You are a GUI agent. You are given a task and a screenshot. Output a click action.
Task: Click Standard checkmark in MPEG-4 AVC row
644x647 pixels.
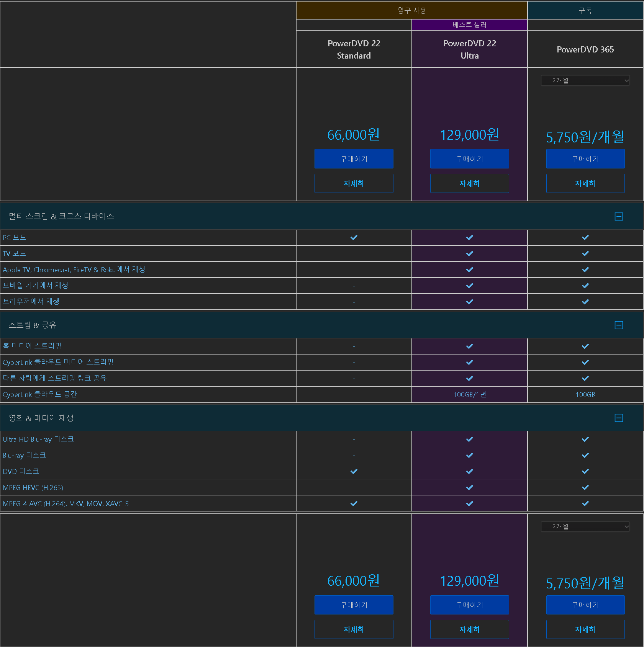click(x=354, y=503)
